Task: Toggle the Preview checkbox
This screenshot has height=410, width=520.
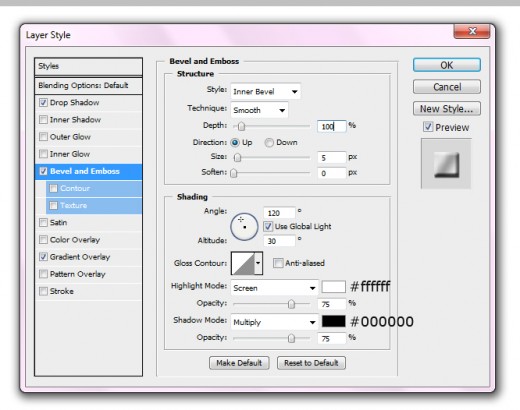Action: 428,127
